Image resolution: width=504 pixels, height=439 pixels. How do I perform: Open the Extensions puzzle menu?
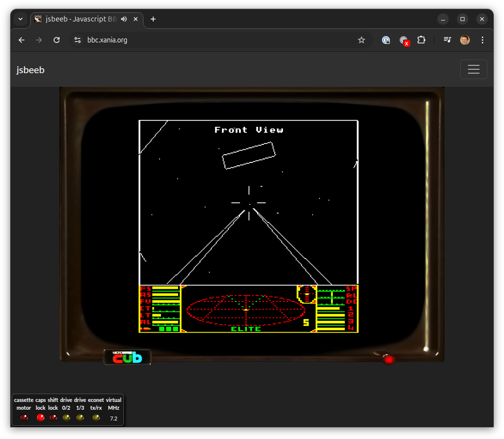[422, 40]
